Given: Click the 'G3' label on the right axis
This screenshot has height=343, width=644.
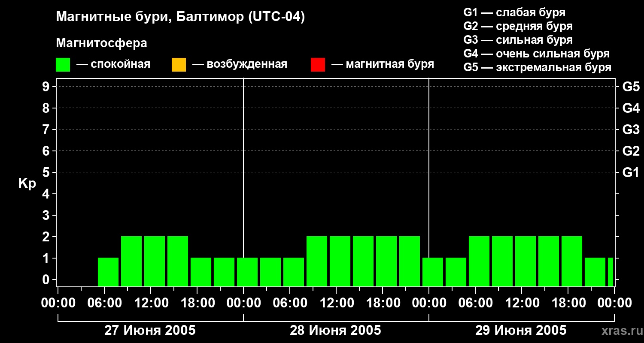Looking at the screenshot, I should coord(631,129).
